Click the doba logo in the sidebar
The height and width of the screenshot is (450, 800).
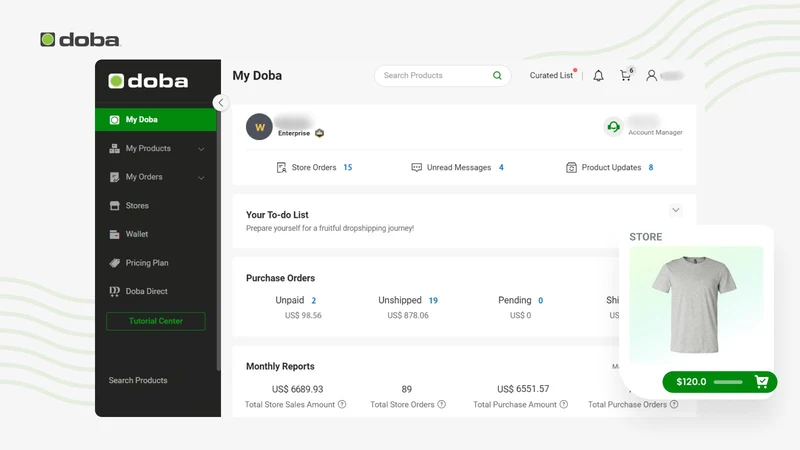(148, 81)
